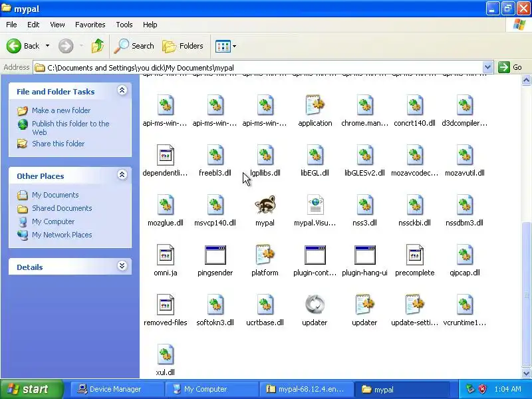Collapse the Other Places panel
The height and width of the screenshot is (399, 532).
click(122, 175)
